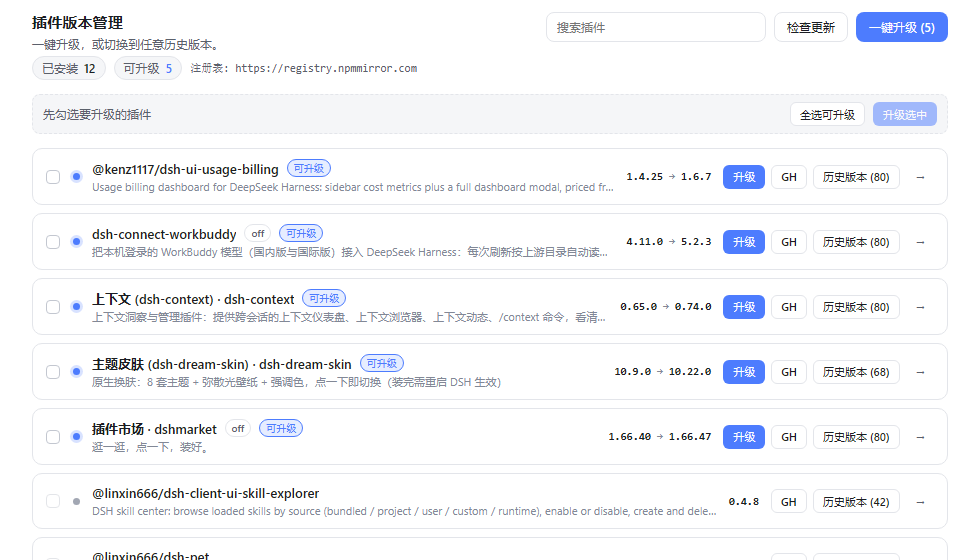This screenshot has width=980, height=560.
Task: Upgrade dsh-connect-workbuddy to 5.2.3
Action: tap(744, 242)
